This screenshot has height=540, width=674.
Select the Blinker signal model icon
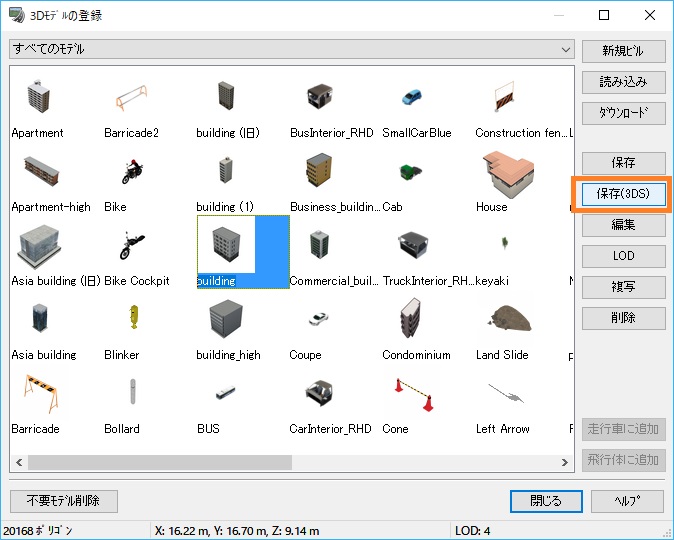coord(134,317)
